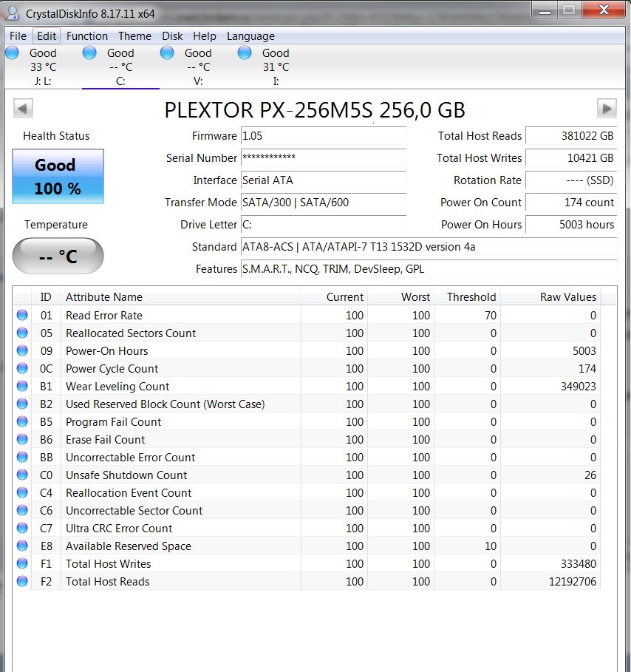Select the J: L: disk status orb

point(12,53)
